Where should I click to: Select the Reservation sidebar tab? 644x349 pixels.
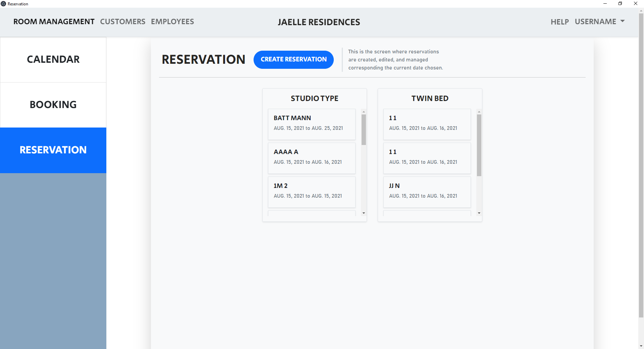click(53, 150)
